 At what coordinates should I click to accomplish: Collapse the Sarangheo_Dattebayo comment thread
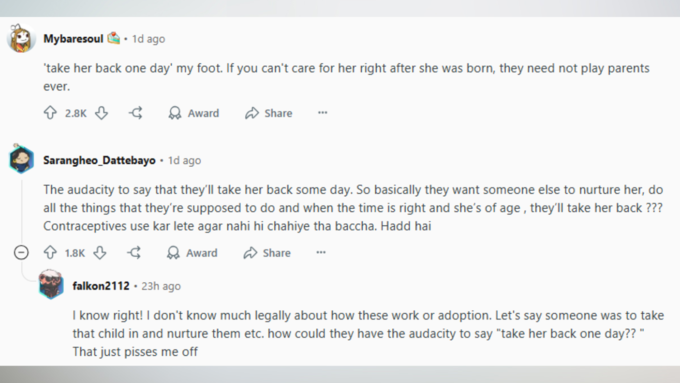[21, 252]
